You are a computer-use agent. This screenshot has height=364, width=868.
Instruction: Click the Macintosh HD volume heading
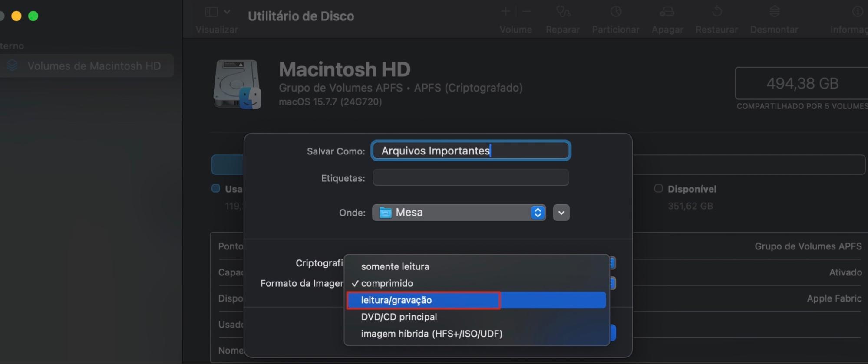pyautogui.click(x=344, y=69)
